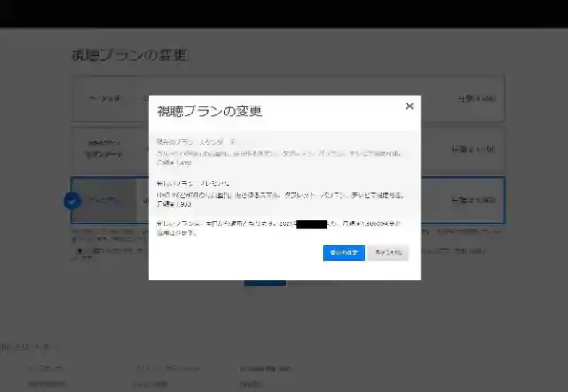Click the dialog title 視聴プランの変更
Viewport: 568px width, 392px height.
pyautogui.click(x=209, y=111)
